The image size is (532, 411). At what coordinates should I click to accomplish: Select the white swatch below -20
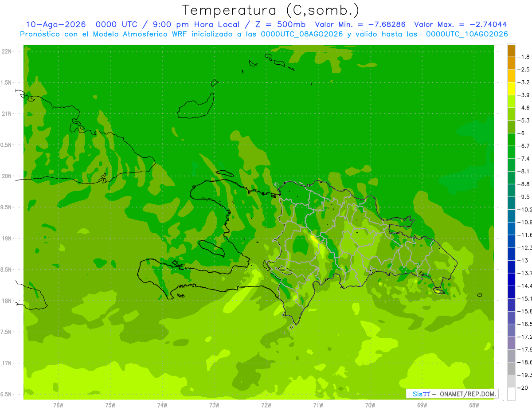tap(511, 394)
